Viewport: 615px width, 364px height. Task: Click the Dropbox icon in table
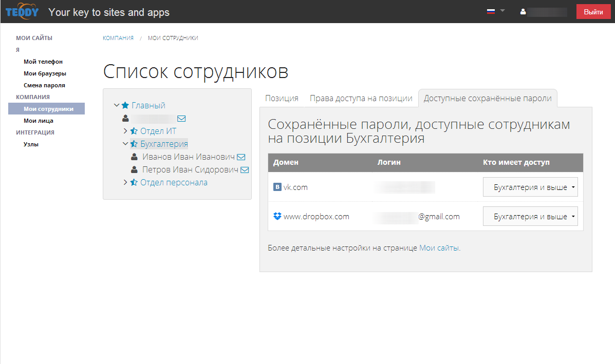point(277,216)
